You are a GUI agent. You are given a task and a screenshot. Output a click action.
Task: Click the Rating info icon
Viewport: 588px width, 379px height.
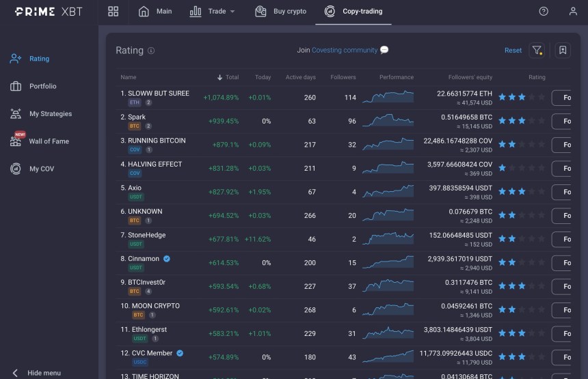(x=151, y=51)
